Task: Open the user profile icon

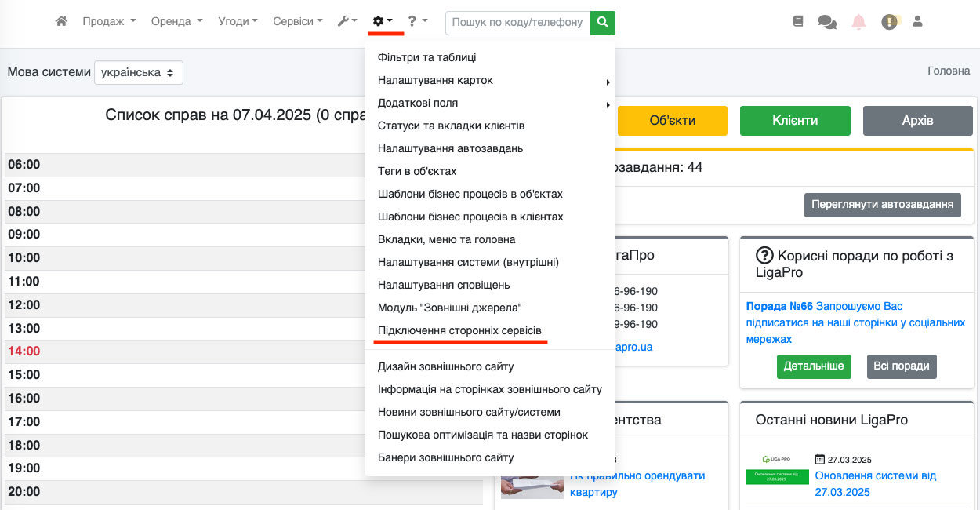Action: point(917,22)
